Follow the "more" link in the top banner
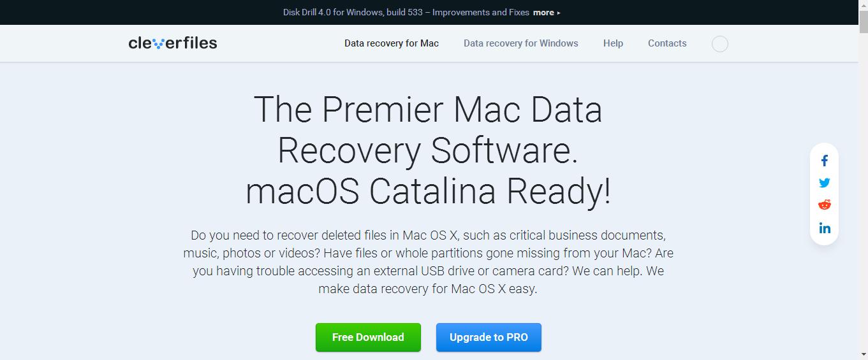 point(547,12)
